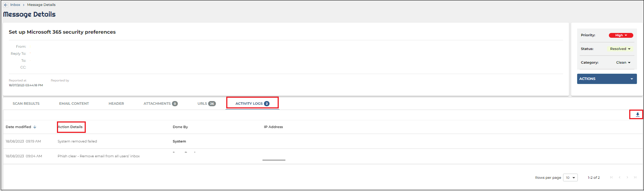Sort by Date modified arrow icon
Screen dimensions: 644x191
coord(35,127)
